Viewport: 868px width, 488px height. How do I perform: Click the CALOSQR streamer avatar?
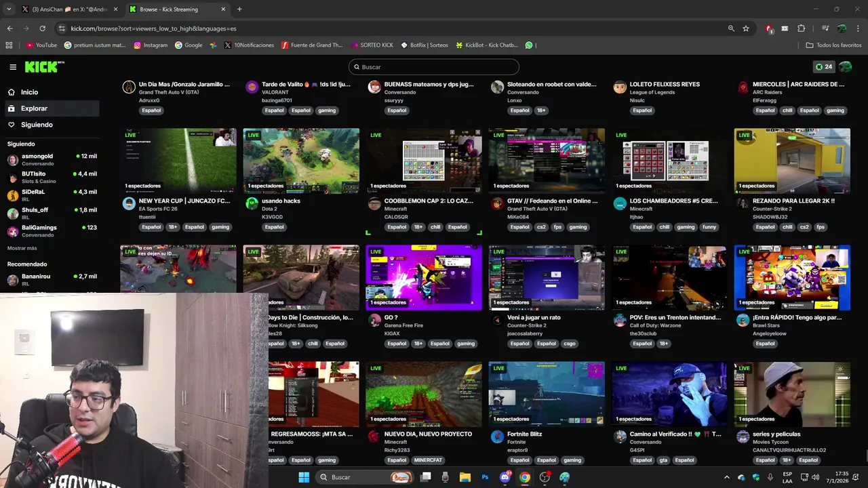pos(374,203)
